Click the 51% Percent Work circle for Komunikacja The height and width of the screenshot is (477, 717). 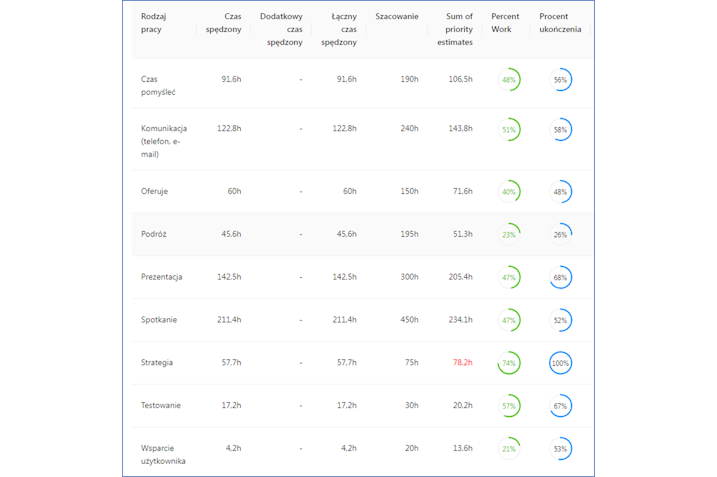coord(509,129)
